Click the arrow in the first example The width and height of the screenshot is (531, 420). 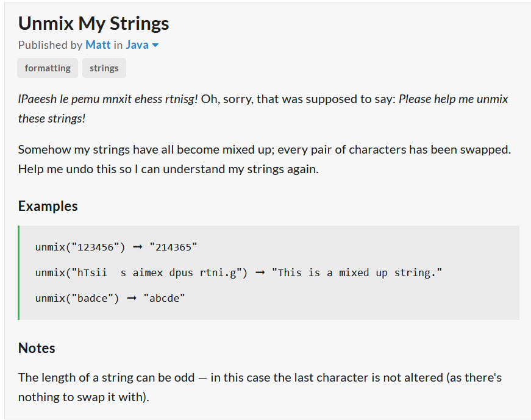(138, 247)
